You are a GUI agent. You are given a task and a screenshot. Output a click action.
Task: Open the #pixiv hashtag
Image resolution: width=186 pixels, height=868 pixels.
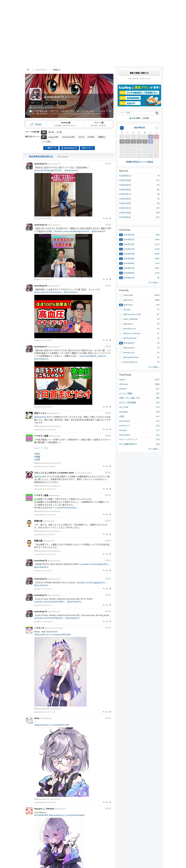click(x=122, y=379)
